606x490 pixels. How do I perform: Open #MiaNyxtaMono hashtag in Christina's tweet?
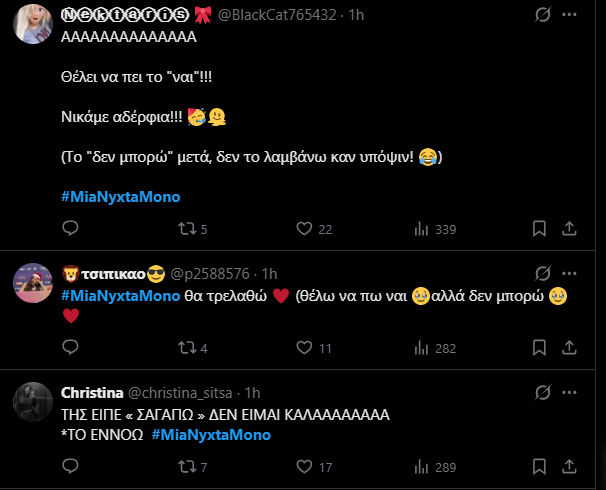coord(211,435)
